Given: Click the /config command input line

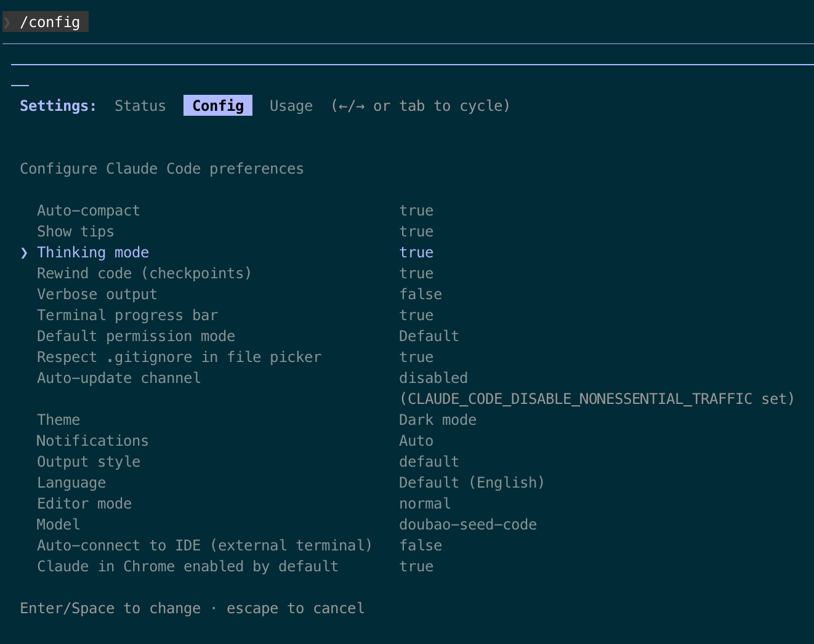Looking at the screenshot, I should point(50,22).
